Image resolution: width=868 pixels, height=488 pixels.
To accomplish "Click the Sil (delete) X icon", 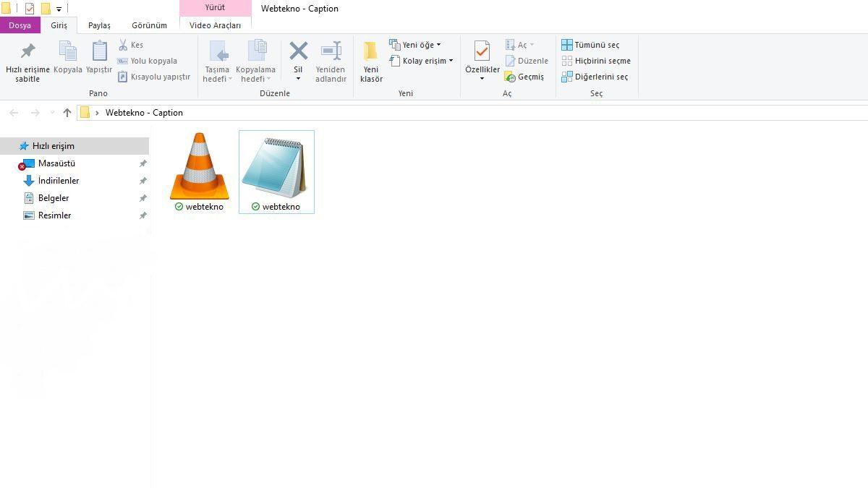I will point(298,51).
